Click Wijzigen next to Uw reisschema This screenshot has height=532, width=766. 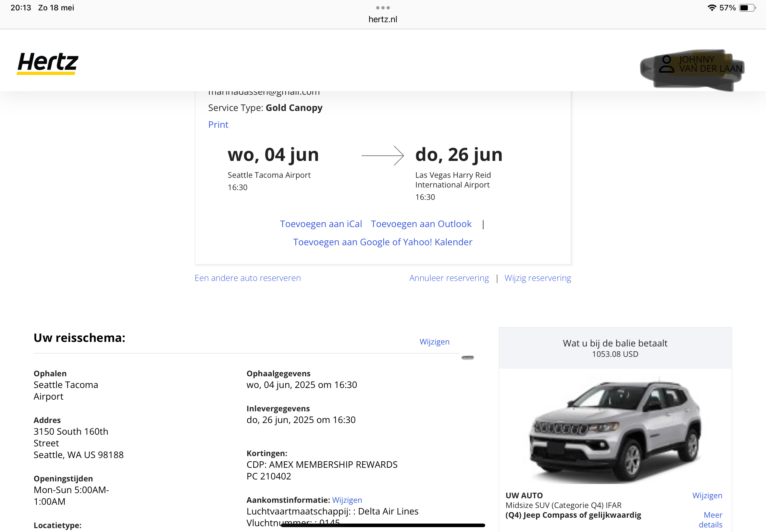434,342
